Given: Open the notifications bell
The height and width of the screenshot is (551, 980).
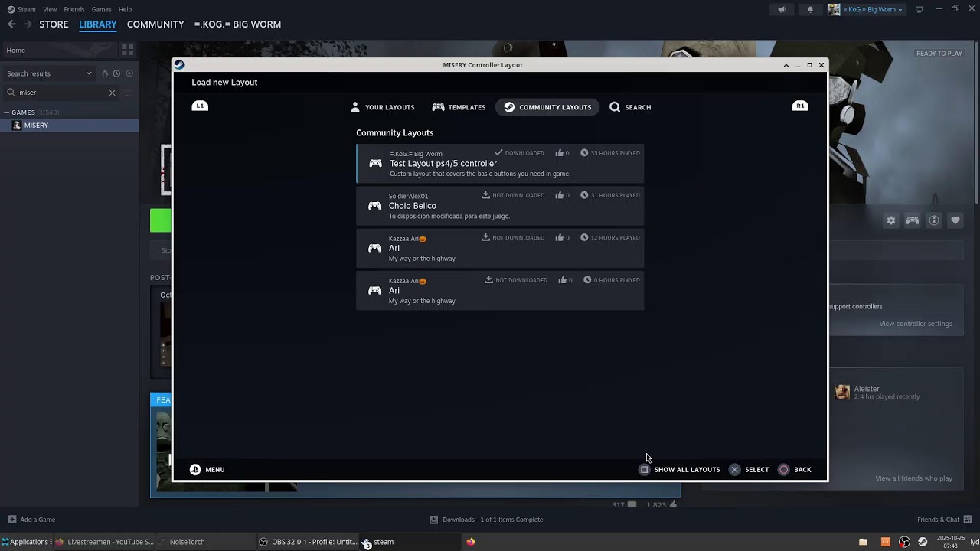Looking at the screenshot, I should 810,9.
